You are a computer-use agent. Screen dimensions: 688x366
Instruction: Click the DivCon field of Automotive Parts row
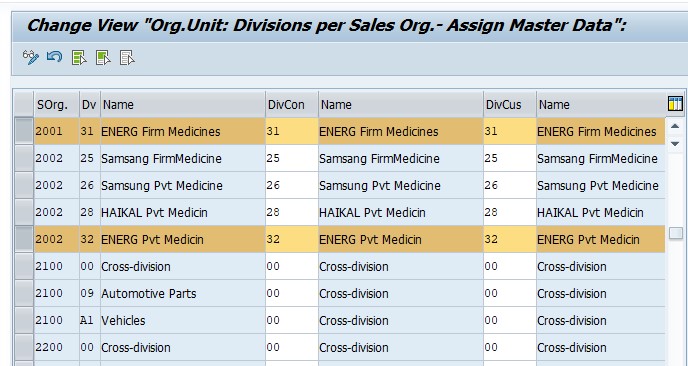click(x=292, y=293)
